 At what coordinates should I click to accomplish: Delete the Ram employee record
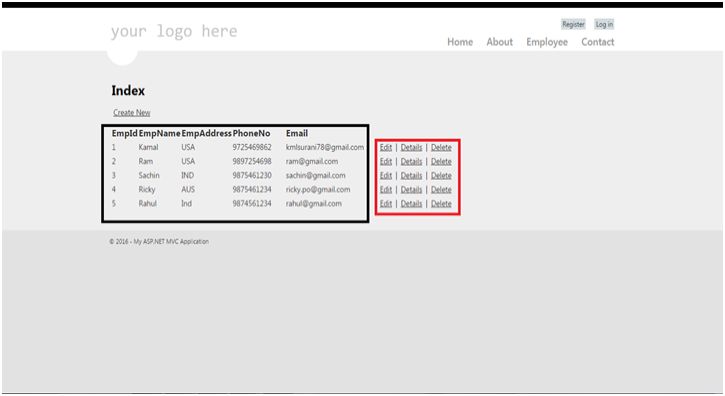(441, 161)
